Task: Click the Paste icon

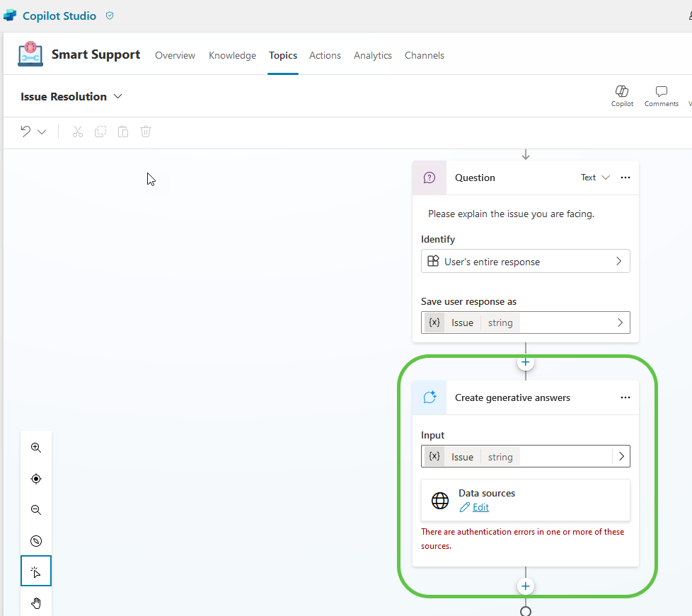Action: (123, 132)
